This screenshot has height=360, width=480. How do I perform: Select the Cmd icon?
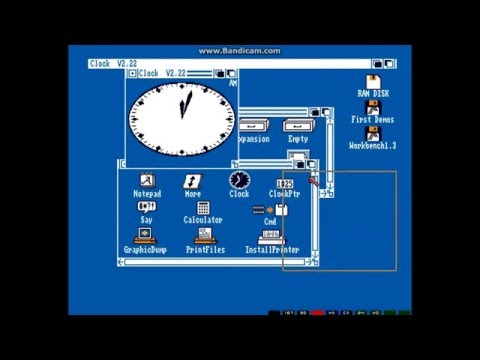tap(270, 215)
